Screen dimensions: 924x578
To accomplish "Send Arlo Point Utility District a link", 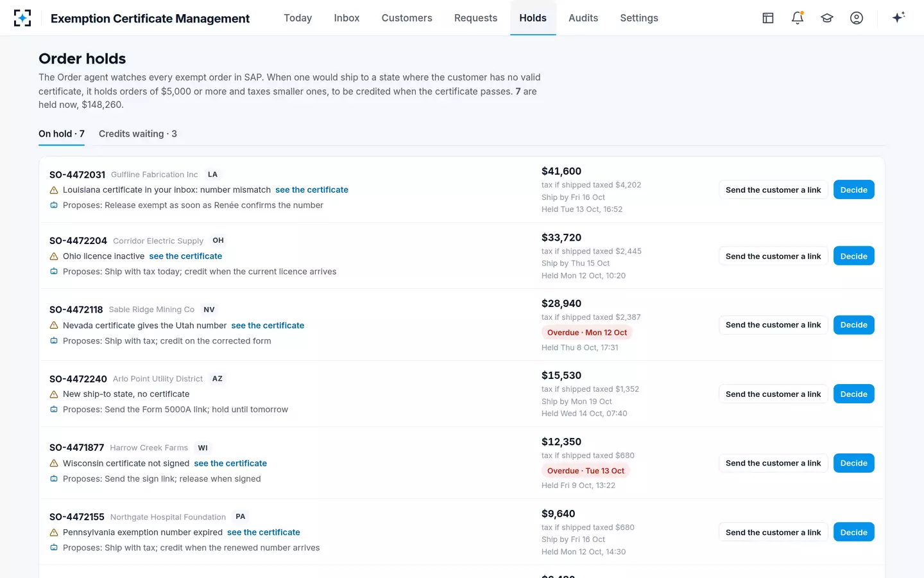I will pyautogui.click(x=773, y=394).
